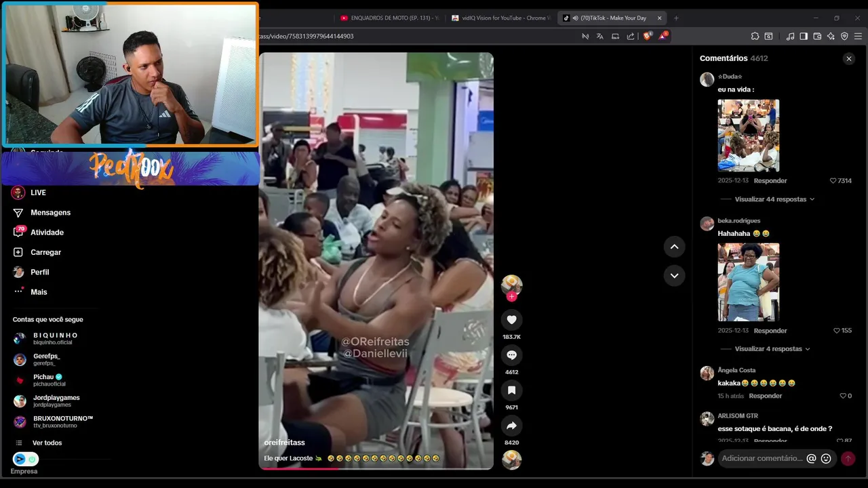Viewport: 868px width, 488px height.
Task: Open Perfil in the sidebar
Action: (31, 272)
